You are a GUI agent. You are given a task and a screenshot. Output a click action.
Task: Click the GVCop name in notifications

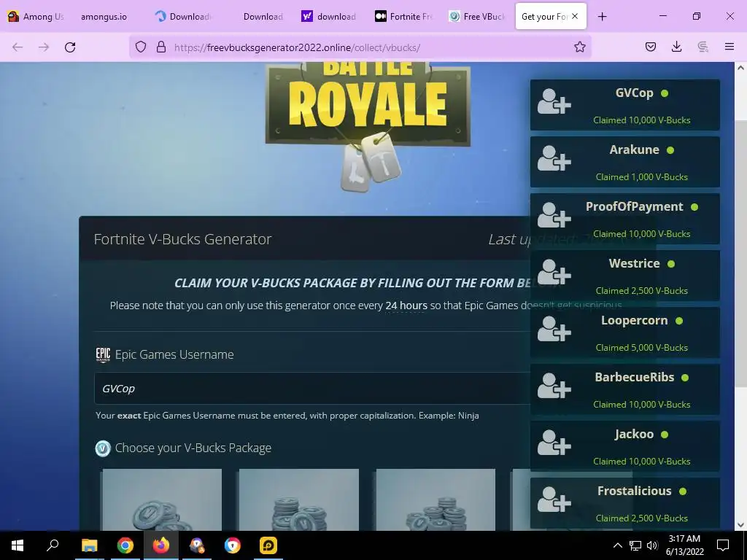coord(634,93)
